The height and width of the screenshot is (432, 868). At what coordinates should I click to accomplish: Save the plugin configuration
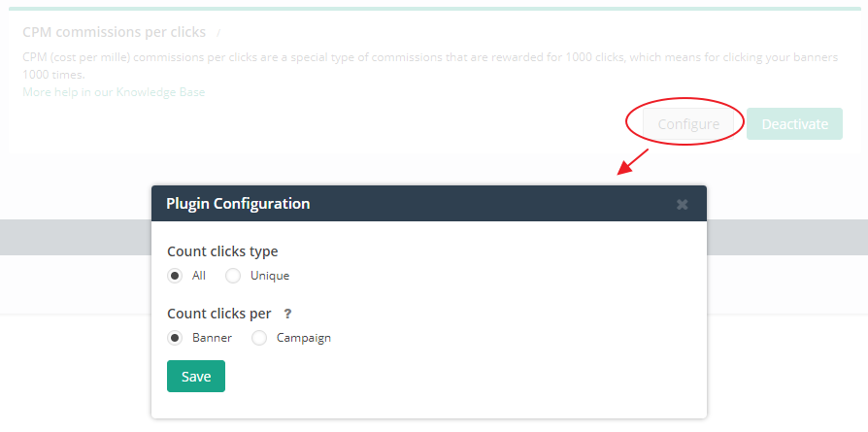[195, 377]
